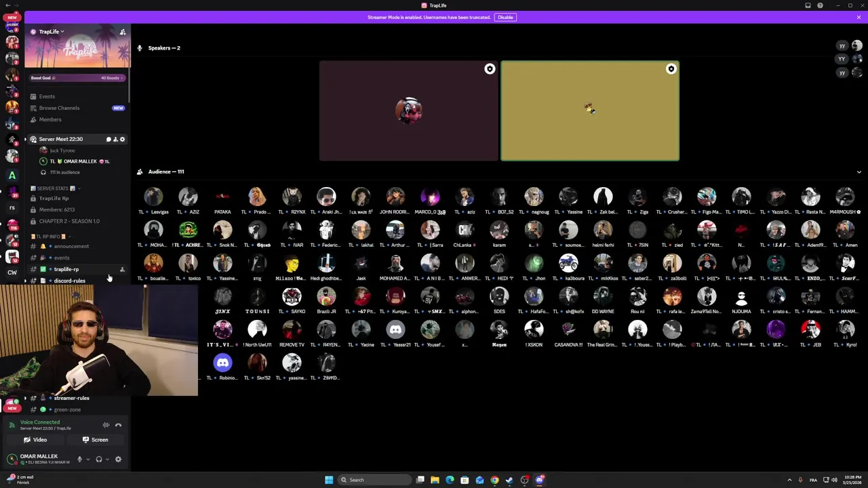Viewport: 868px width, 488px height.
Task: Open the Windows Start menu
Action: click(329, 480)
